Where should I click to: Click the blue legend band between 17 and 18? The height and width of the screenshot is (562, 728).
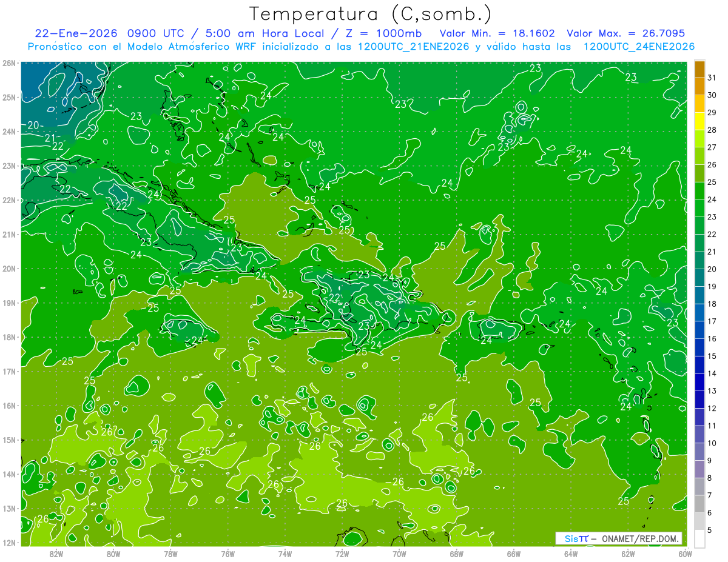pos(699,313)
